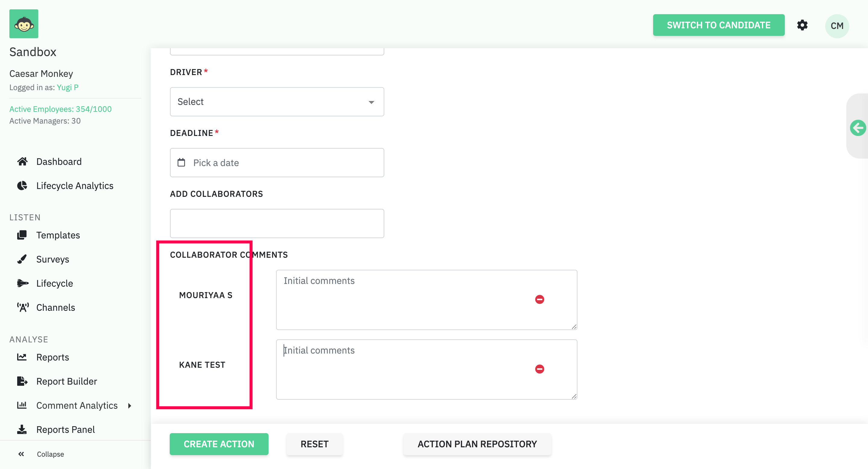The height and width of the screenshot is (469, 868).
Task: Open settings via the gear icon
Action: 802,25
